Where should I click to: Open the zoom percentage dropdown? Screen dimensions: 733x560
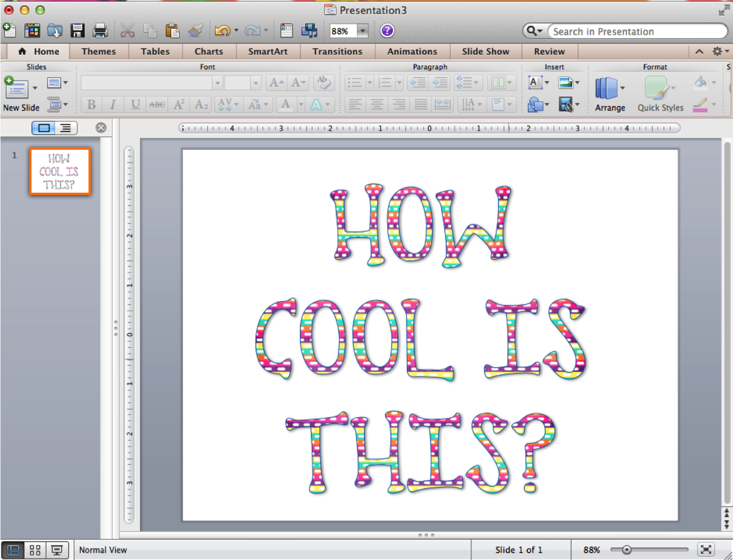[362, 31]
